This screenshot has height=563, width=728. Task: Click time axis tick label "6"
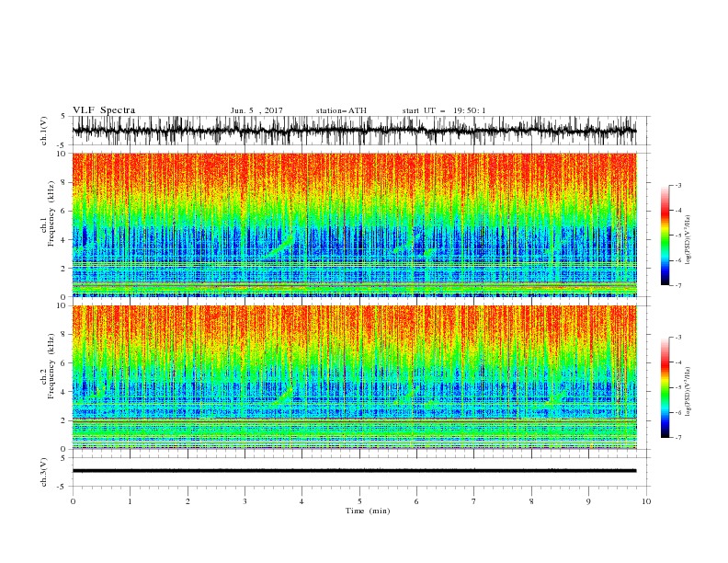click(x=416, y=501)
